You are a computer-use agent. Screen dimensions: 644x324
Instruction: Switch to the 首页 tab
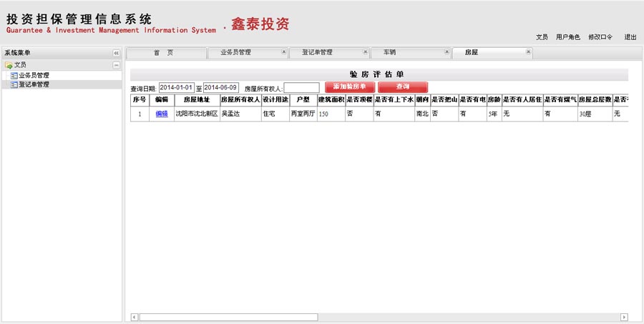[x=164, y=53]
